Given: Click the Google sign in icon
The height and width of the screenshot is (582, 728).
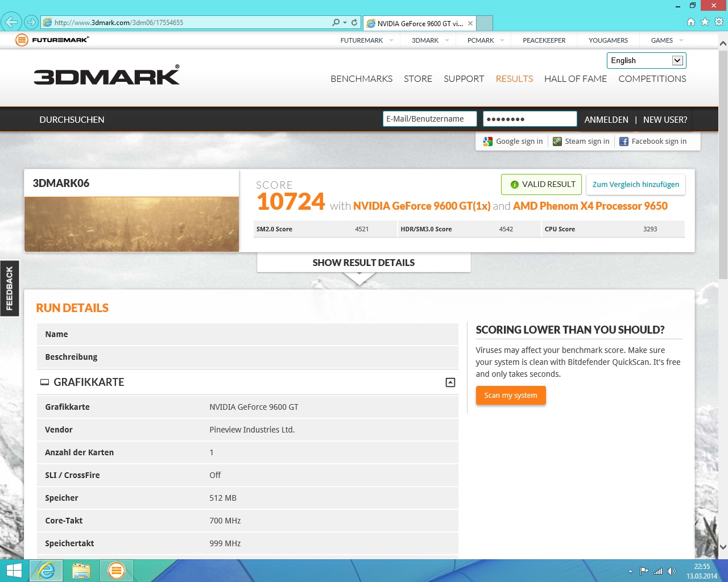Looking at the screenshot, I should 487,142.
